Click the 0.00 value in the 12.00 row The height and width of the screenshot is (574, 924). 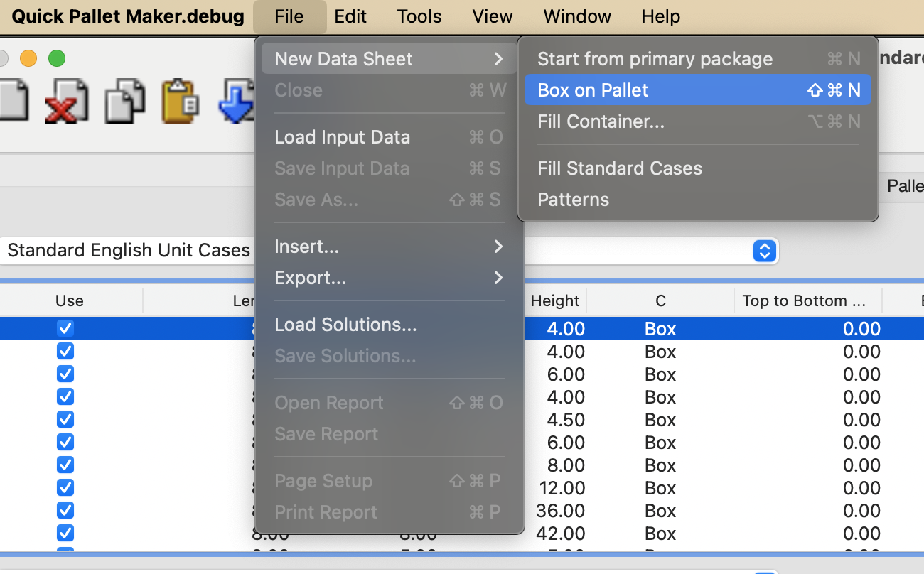click(x=861, y=488)
